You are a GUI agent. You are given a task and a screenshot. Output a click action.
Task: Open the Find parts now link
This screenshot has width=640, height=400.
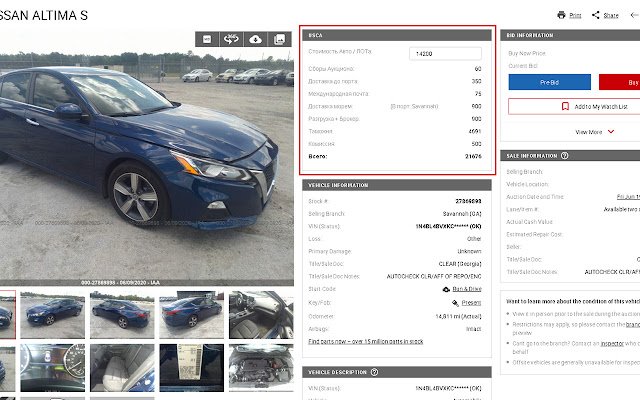[366, 341]
